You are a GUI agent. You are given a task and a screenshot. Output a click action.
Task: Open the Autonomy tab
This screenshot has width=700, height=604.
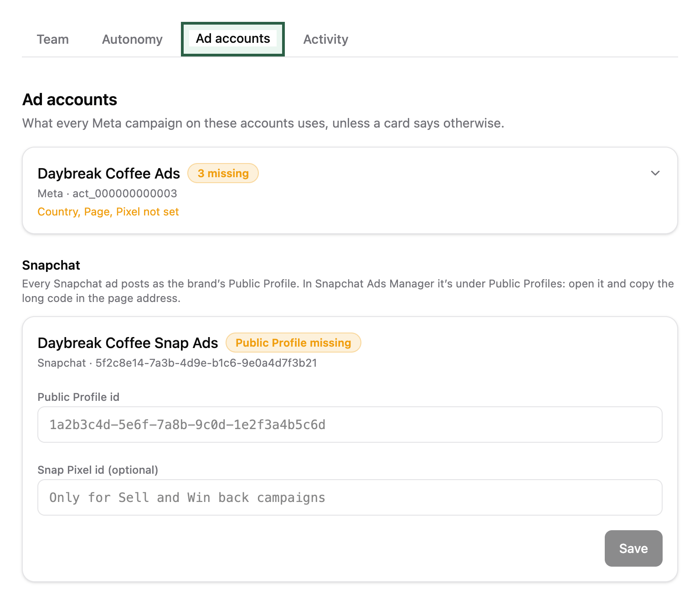point(132,39)
